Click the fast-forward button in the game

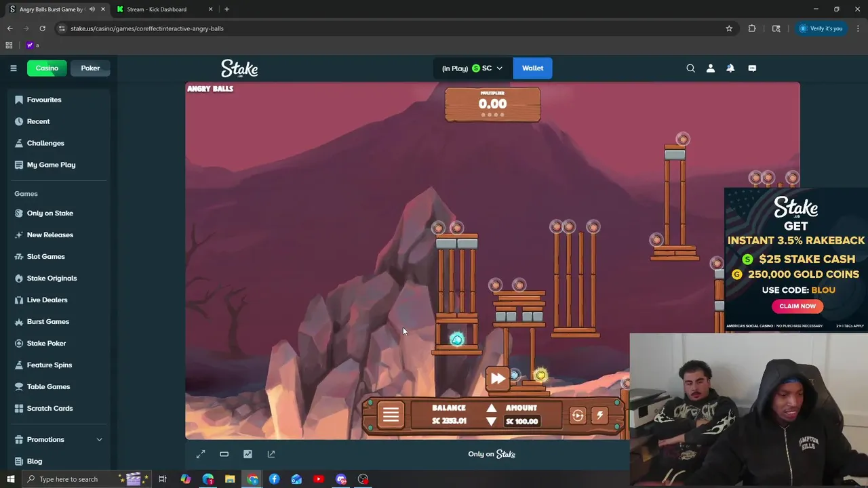[x=498, y=379]
